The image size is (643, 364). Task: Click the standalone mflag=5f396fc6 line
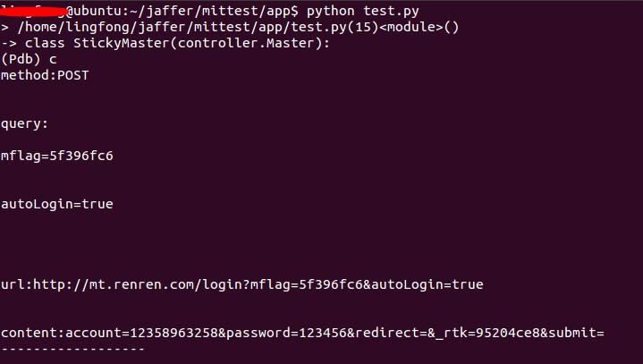pos(57,156)
